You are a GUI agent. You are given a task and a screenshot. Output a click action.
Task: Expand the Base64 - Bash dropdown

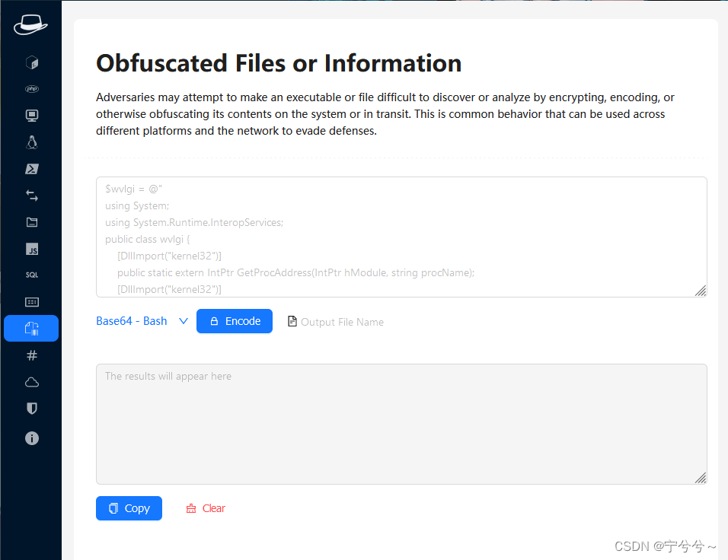tap(142, 321)
